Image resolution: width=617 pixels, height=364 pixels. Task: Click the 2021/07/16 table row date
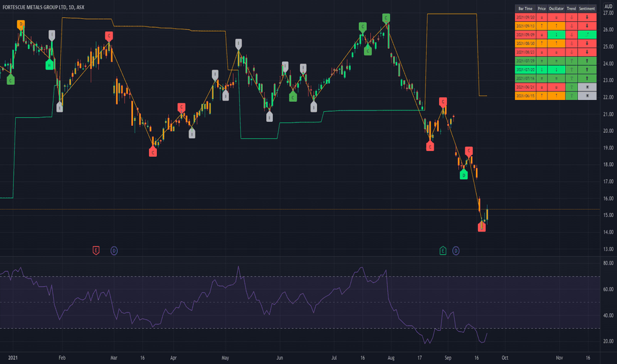pos(526,78)
